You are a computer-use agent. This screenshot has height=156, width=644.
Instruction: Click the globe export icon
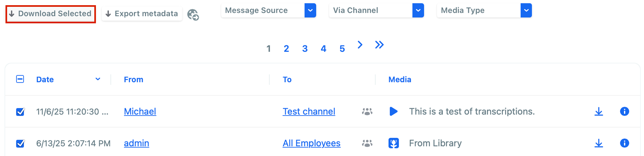(x=193, y=15)
